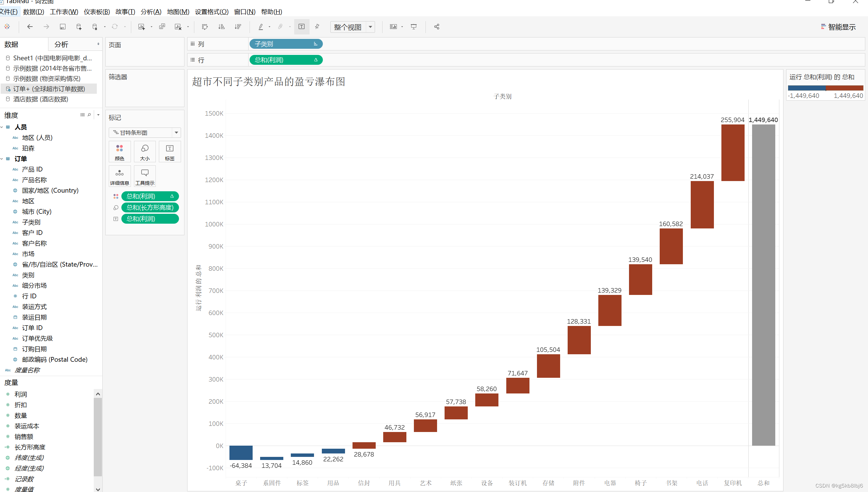This screenshot has height=492, width=868.
Task: Click the Tooltip (工具提示) marks card button
Action: (x=145, y=176)
